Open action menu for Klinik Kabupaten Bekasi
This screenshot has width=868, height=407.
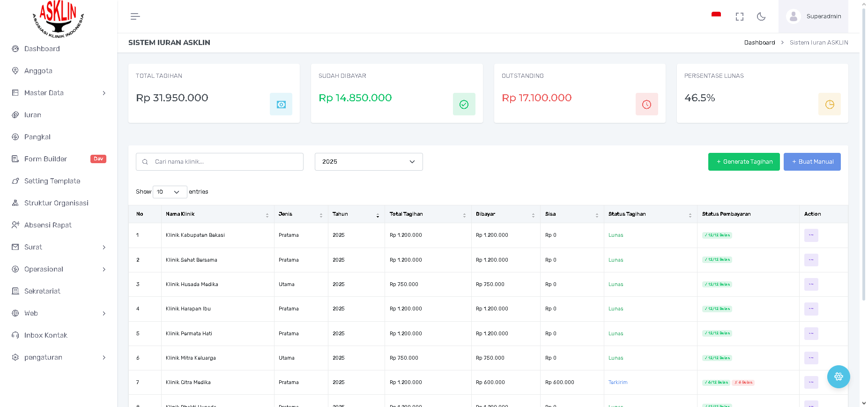(811, 235)
